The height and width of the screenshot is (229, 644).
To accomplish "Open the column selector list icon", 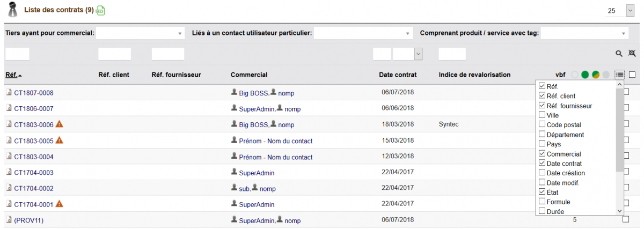I will pyautogui.click(x=620, y=75).
